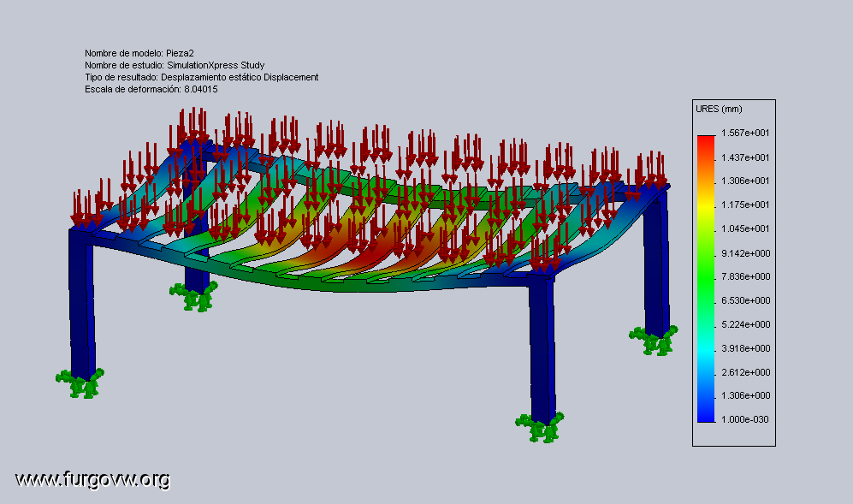Image resolution: width=853 pixels, height=504 pixels.
Task: Select the 'URES (mm)' legend title
Action: tap(719, 109)
